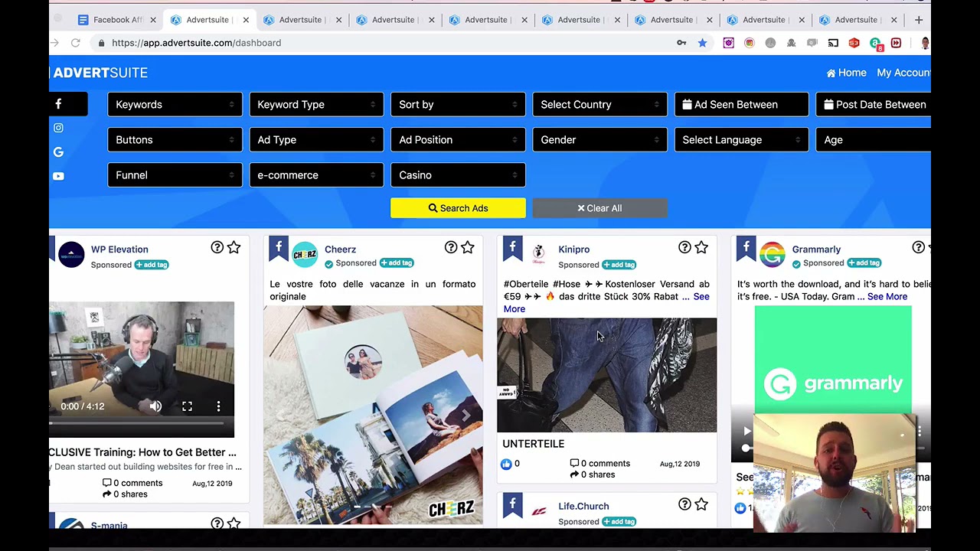980x551 pixels.
Task: Click Facebook badge on Kinipro card
Action: click(x=512, y=248)
